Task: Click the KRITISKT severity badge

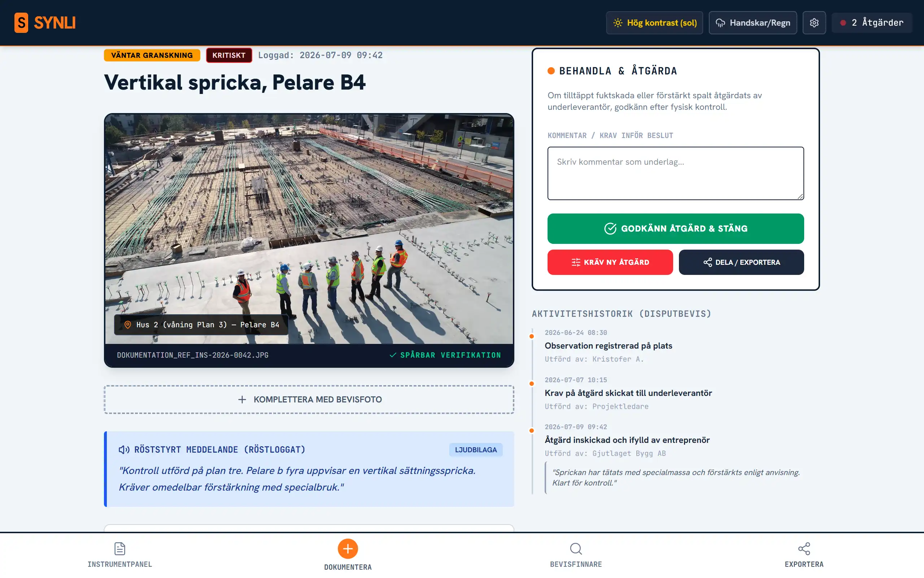Action: [229, 55]
